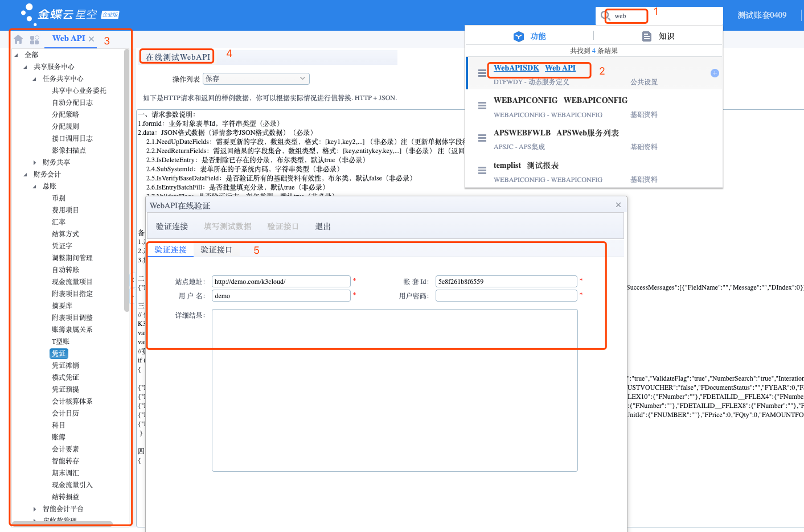The width and height of the screenshot is (804, 532).
Task: Close the WebAPI在线验证 dialog
Action: coord(618,205)
